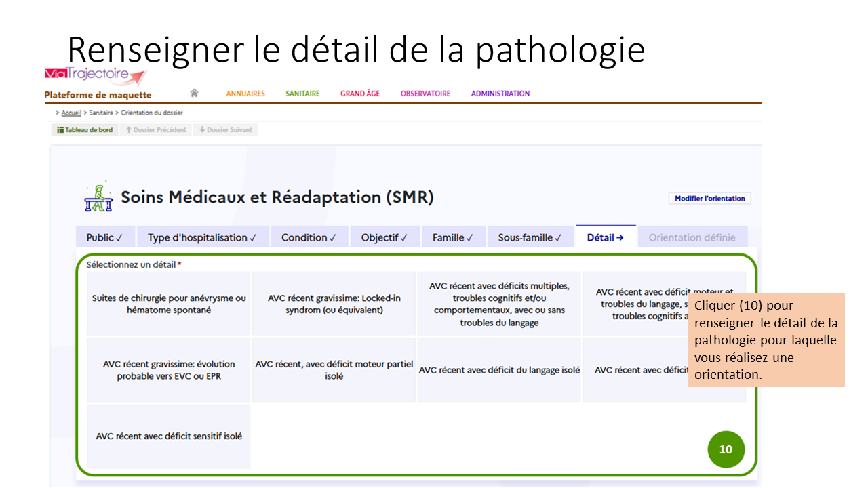Select the Détail tab
This screenshot has width=868, height=488.
[x=605, y=238]
